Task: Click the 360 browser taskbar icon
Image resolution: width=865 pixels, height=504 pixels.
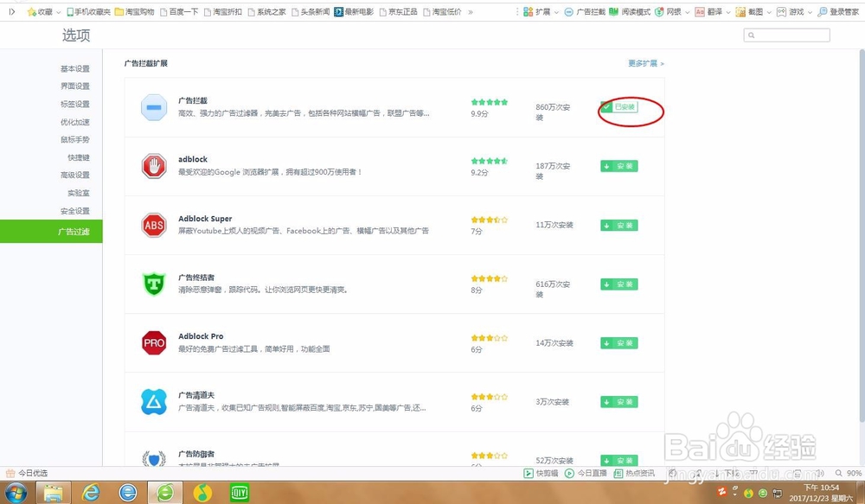Action: point(165,492)
